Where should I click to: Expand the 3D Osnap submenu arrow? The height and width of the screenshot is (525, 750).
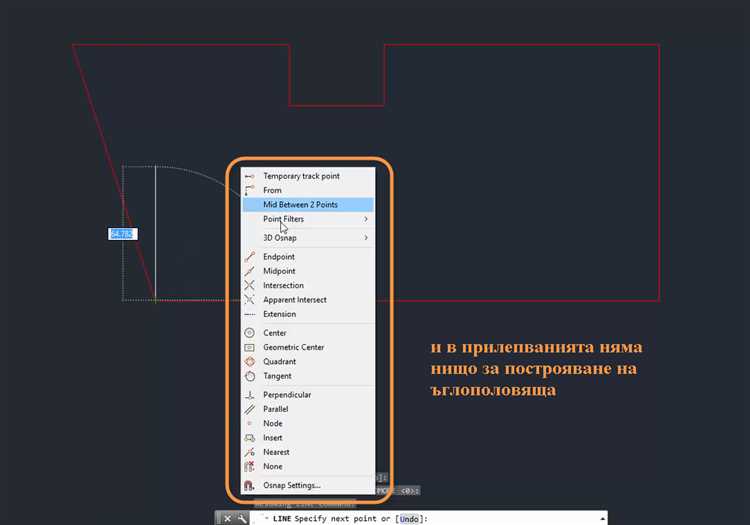[366, 238]
